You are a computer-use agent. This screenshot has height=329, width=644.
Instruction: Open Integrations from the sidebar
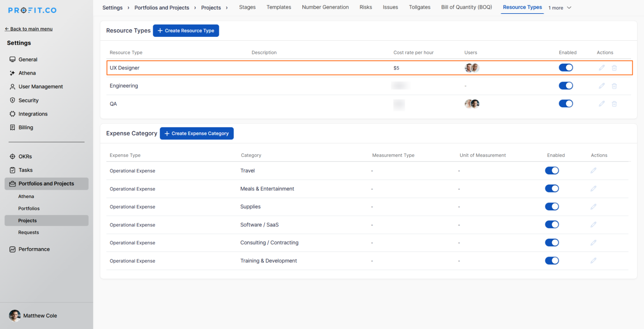tap(33, 114)
